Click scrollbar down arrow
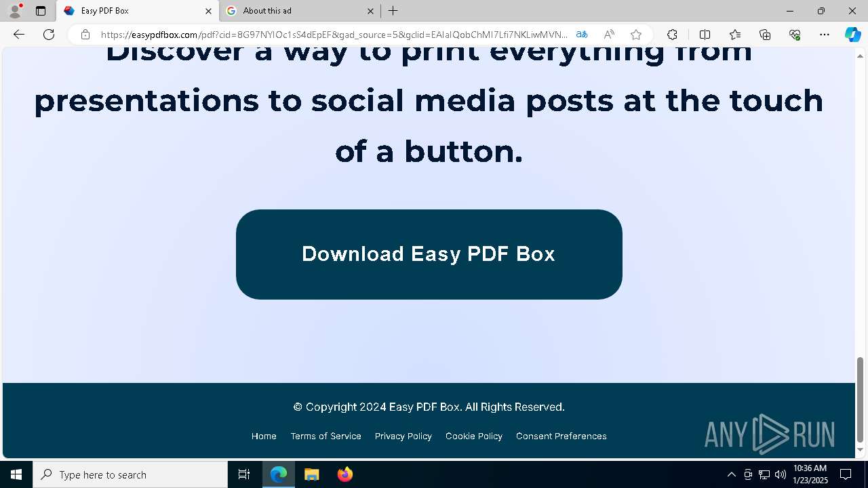This screenshot has width=868, height=488. pyautogui.click(x=861, y=450)
